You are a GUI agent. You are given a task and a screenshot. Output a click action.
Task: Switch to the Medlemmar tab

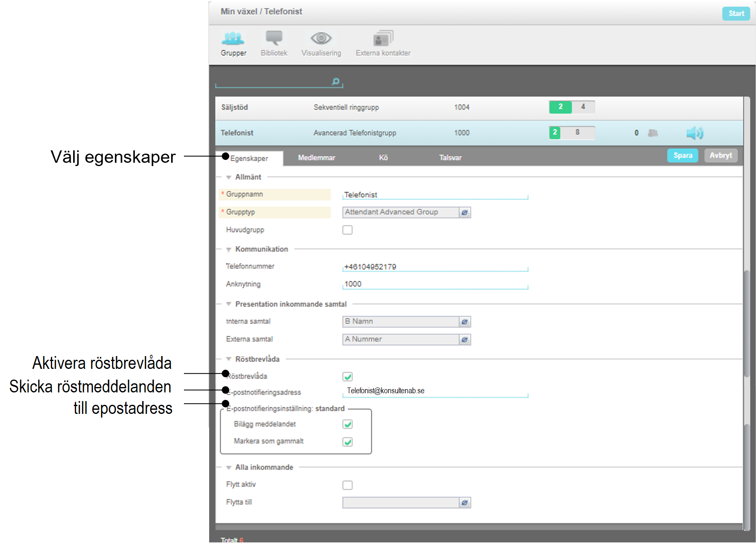click(317, 158)
